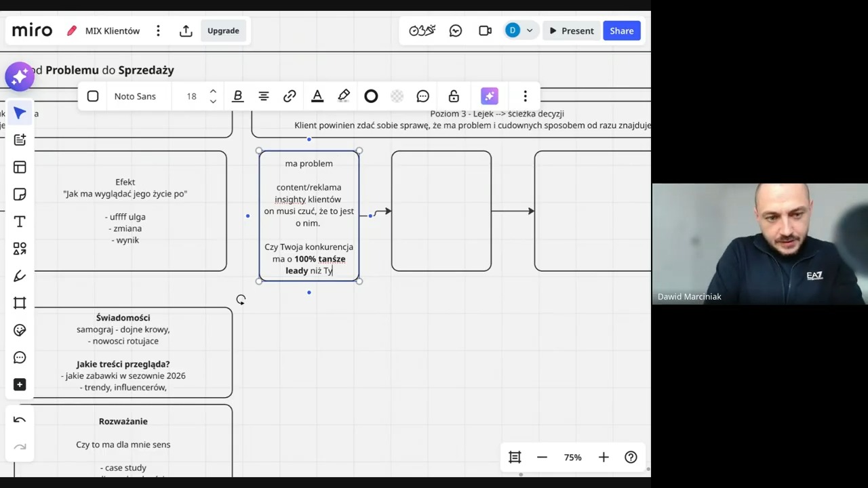Screen dimensions: 868x488
Task: Open the text color picker
Action: tap(317, 96)
